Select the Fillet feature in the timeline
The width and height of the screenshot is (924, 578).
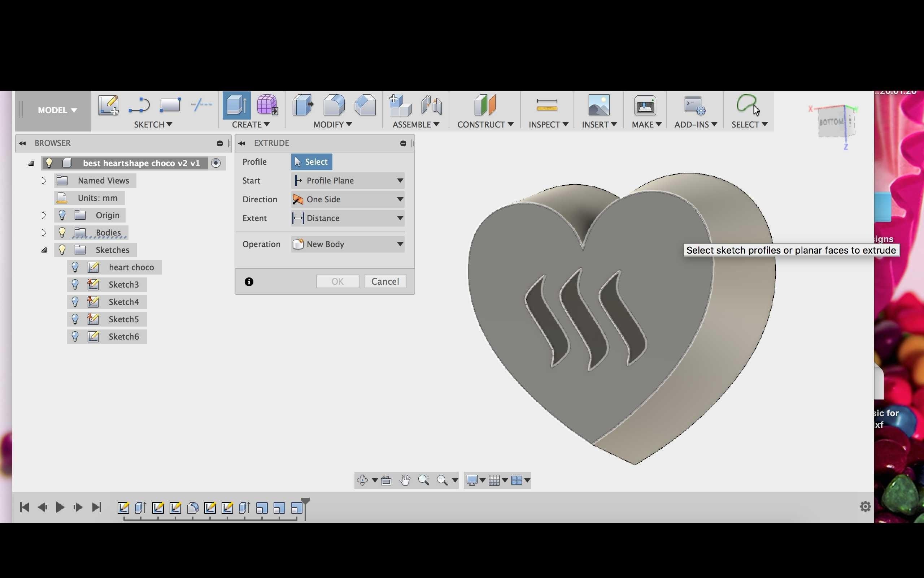(x=193, y=508)
